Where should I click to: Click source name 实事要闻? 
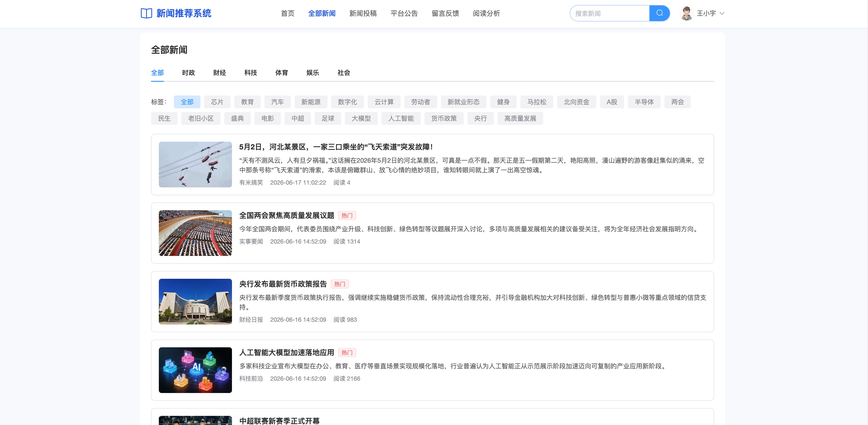coord(251,242)
